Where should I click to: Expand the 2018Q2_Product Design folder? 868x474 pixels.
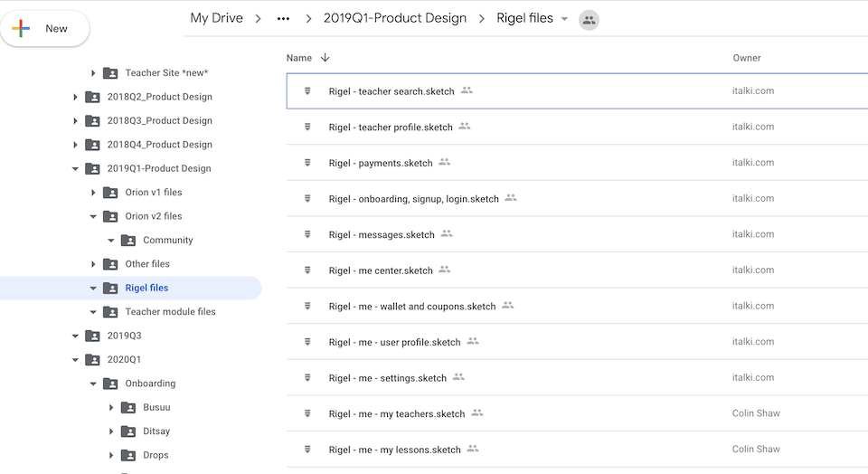[x=75, y=97]
